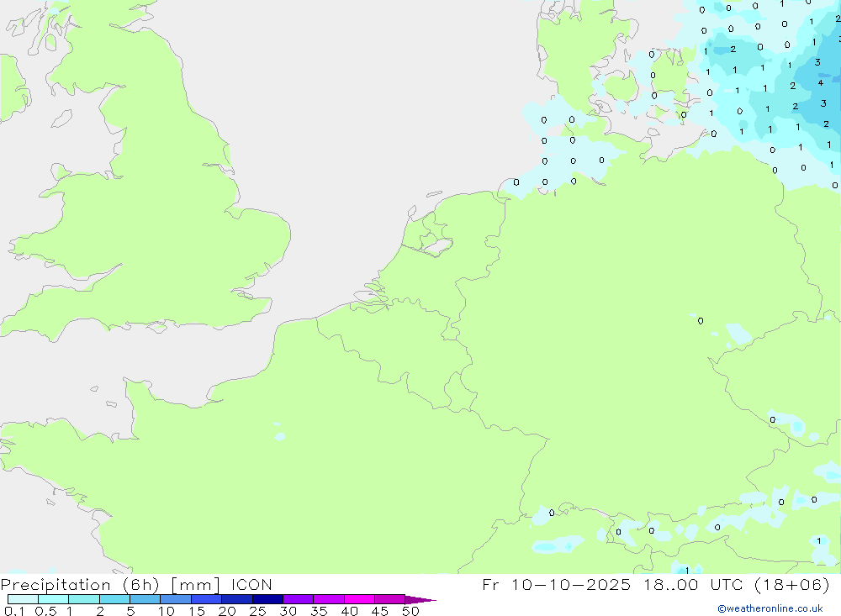Click the 0.5–1 mm light cyan legend swatch
Screen dimensions: 841x616
pyautogui.click(x=54, y=599)
